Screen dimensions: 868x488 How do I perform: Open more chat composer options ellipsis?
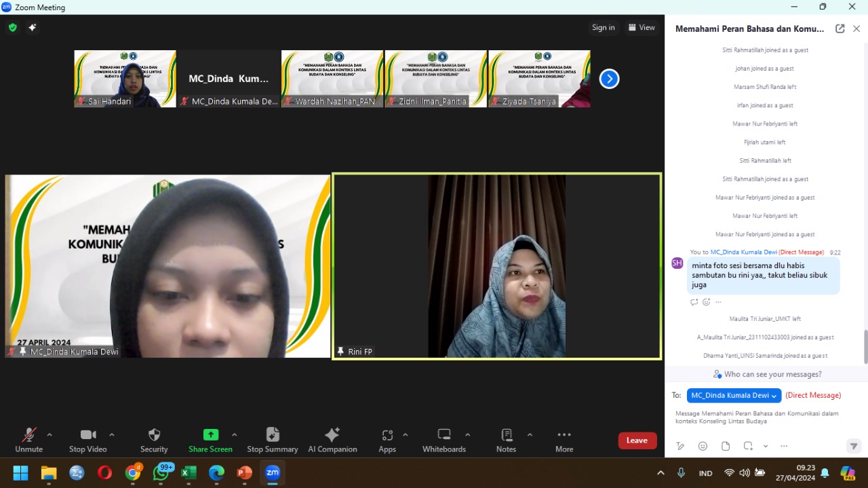pyautogui.click(x=784, y=446)
